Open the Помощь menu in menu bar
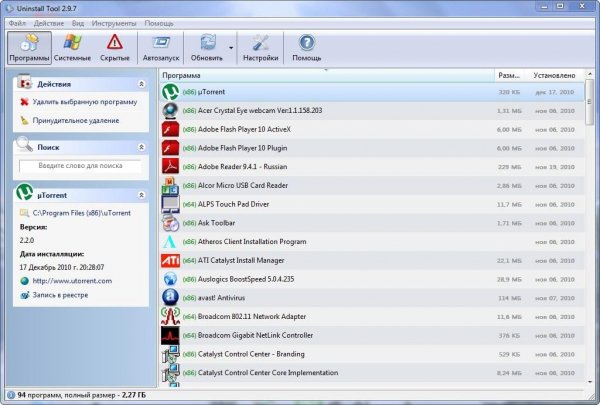 [x=159, y=23]
